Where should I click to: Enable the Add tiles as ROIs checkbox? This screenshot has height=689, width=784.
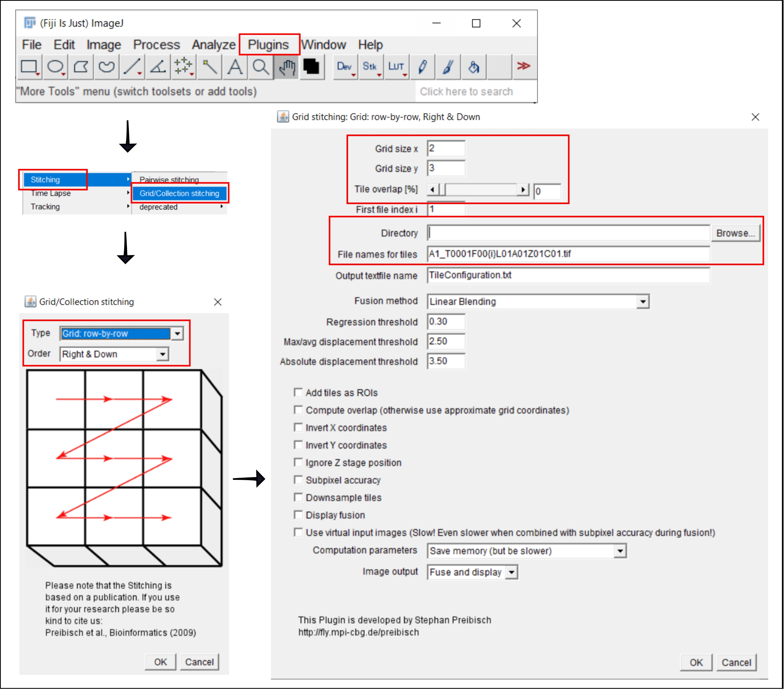[x=298, y=392]
